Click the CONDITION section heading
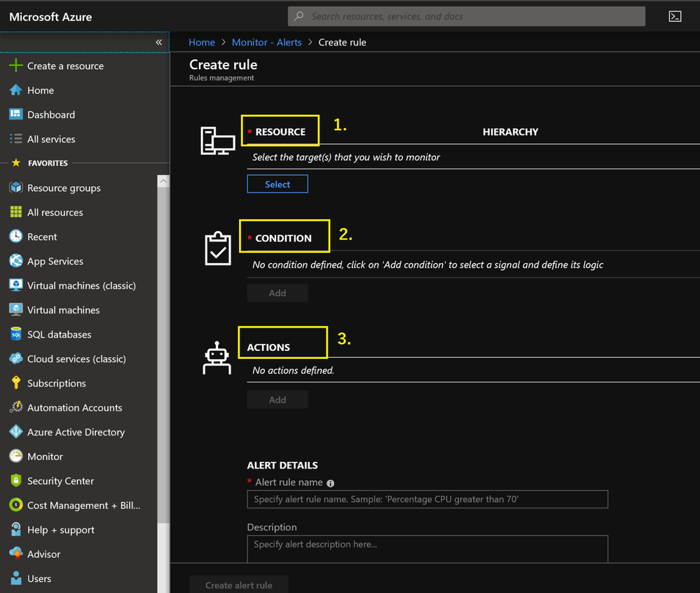Image resolution: width=700 pixels, height=593 pixels. [x=284, y=238]
